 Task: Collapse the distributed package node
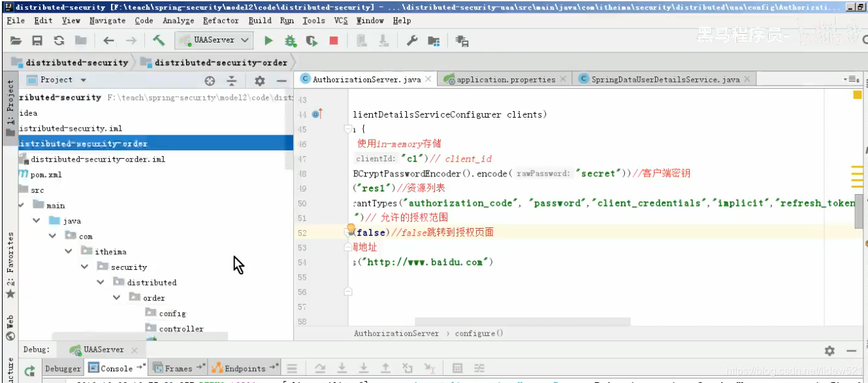[100, 282]
